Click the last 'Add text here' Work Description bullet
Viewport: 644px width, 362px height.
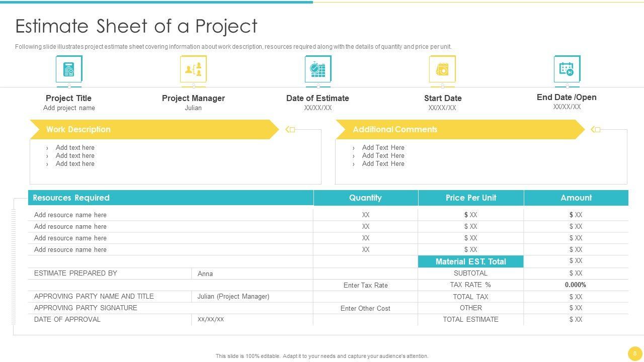click(x=75, y=163)
